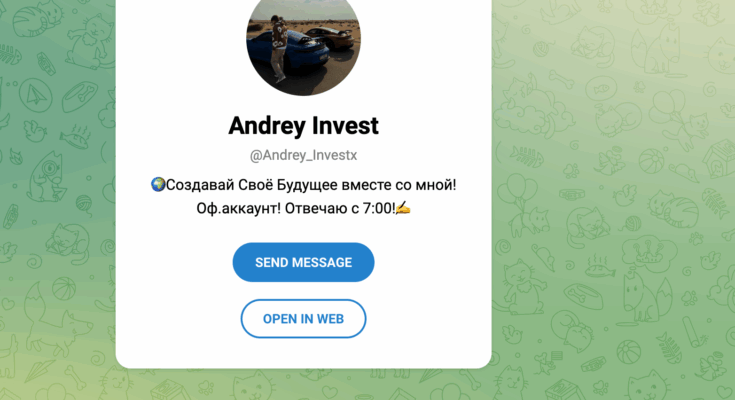Click the empty white card area below buttons
The width and height of the screenshot is (735, 400).
(x=303, y=353)
